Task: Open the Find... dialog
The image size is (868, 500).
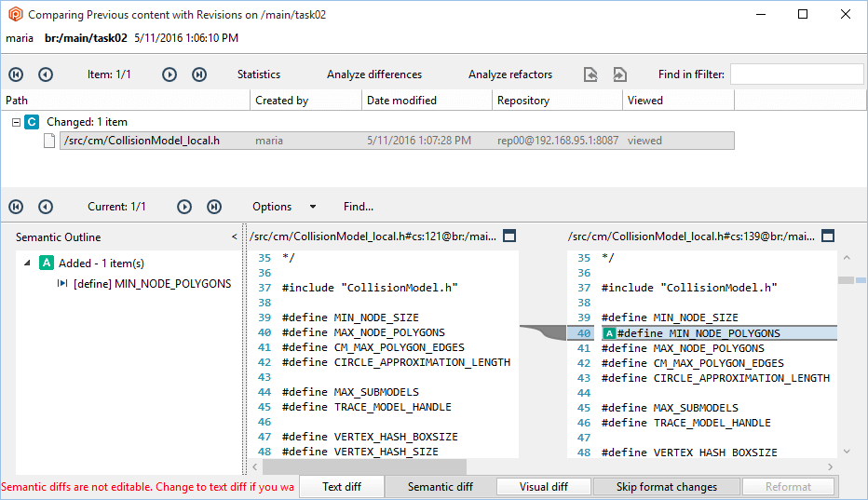Action: (x=359, y=207)
